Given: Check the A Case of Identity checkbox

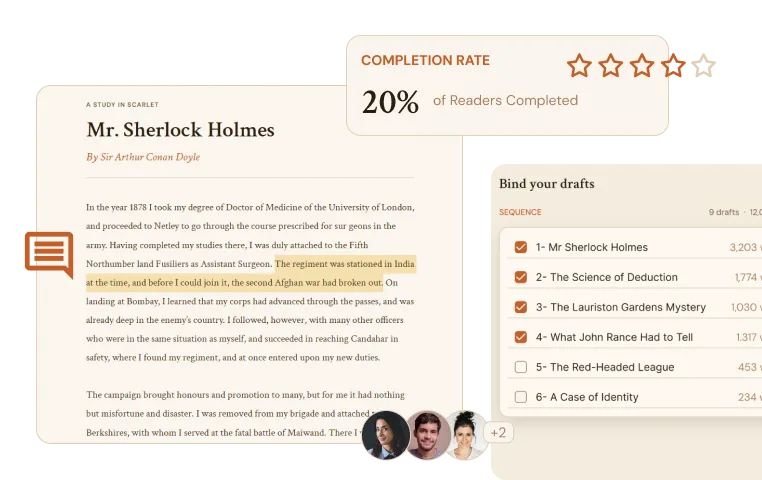Looking at the screenshot, I should [x=520, y=397].
